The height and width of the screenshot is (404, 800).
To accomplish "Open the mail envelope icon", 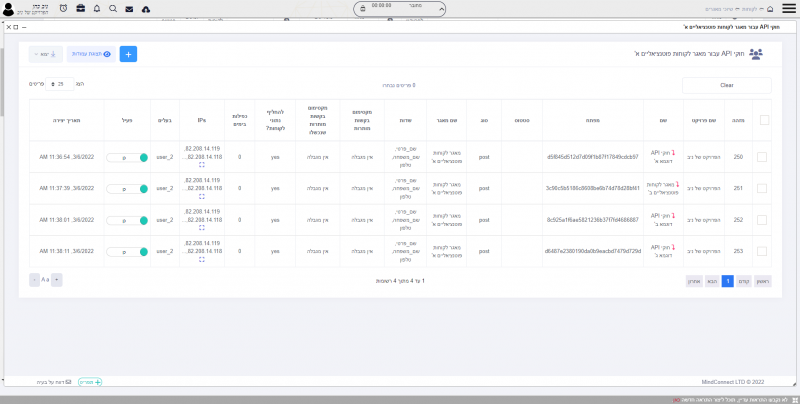I will pos(129,8).
